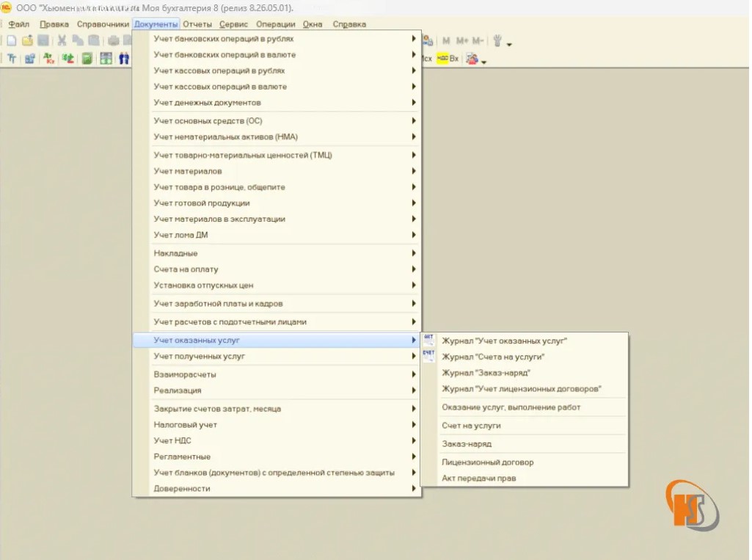Click the Paste clipboard icon

click(x=94, y=41)
